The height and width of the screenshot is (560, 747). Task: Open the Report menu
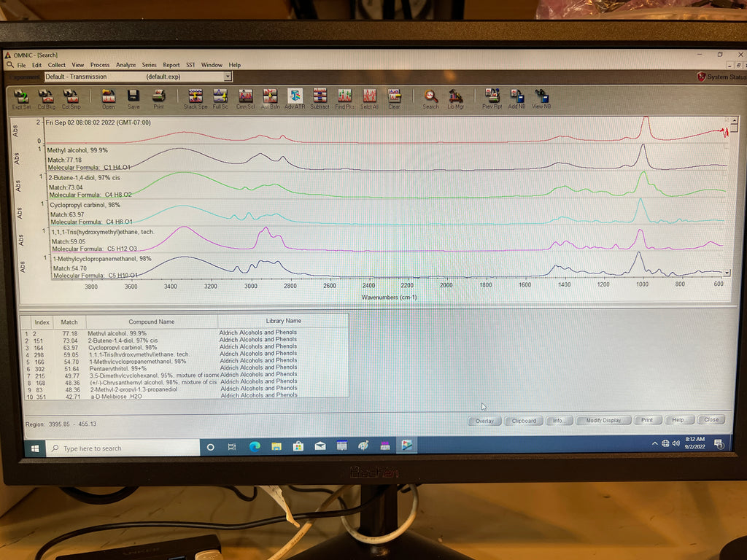[171, 65]
